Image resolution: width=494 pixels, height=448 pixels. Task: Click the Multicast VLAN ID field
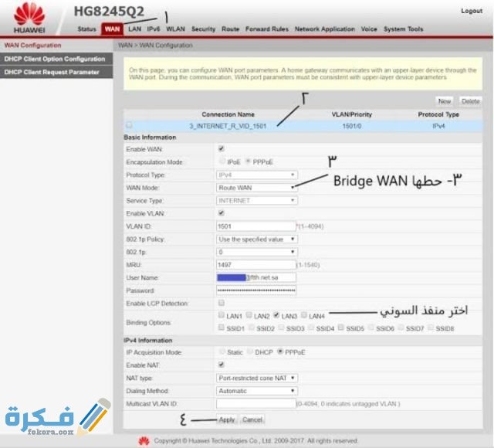click(256, 404)
